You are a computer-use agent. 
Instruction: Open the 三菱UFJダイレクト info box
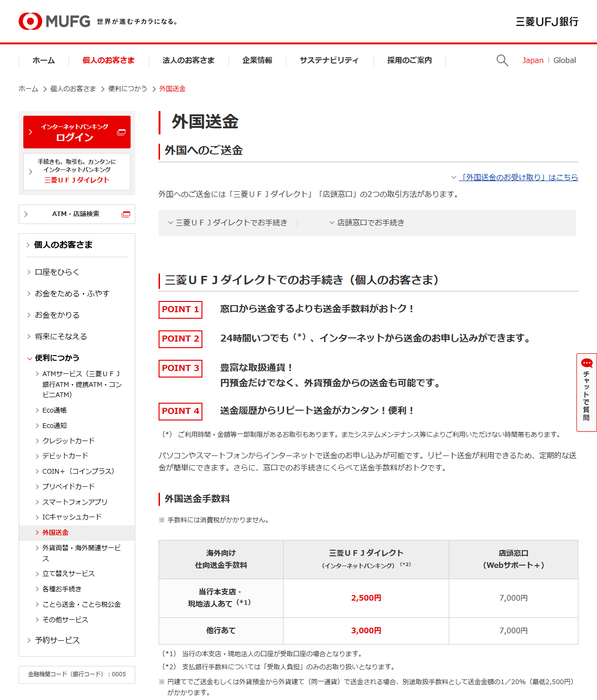coord(77,171)
